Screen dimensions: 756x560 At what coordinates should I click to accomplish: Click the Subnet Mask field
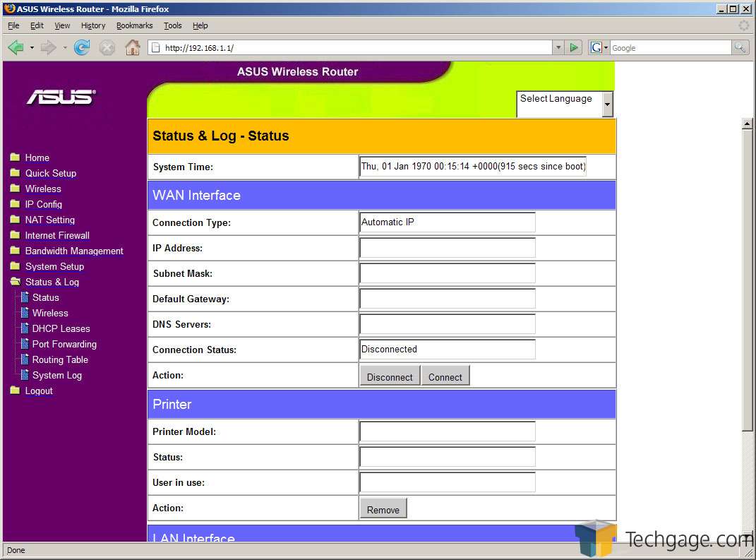(x=448, y=273)
